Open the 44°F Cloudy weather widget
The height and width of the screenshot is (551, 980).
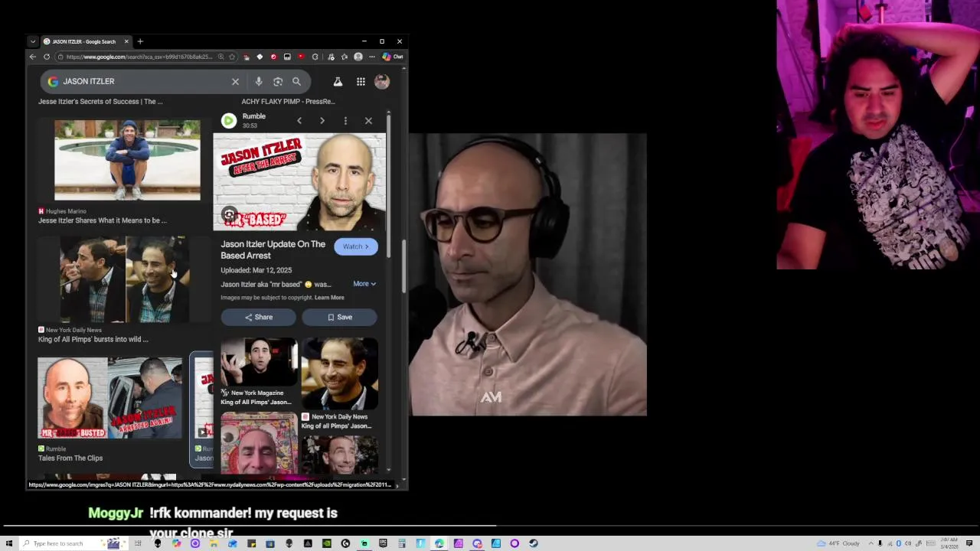pyautogui.click(x=838, y=543)
